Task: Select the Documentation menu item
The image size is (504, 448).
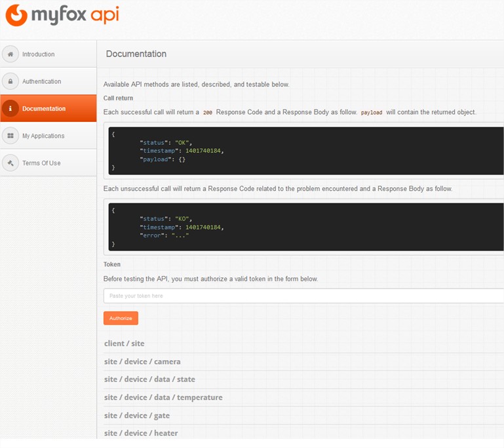Action: tap(48, 108)
